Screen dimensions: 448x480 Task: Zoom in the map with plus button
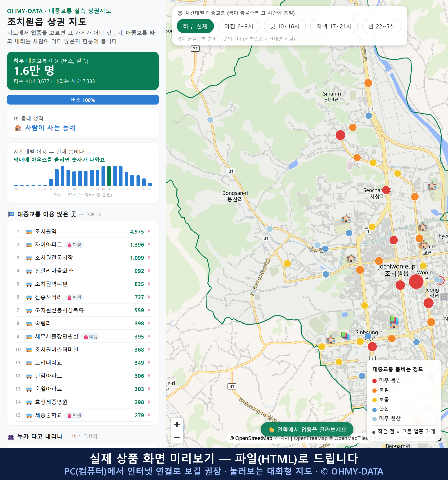[177, 424]
